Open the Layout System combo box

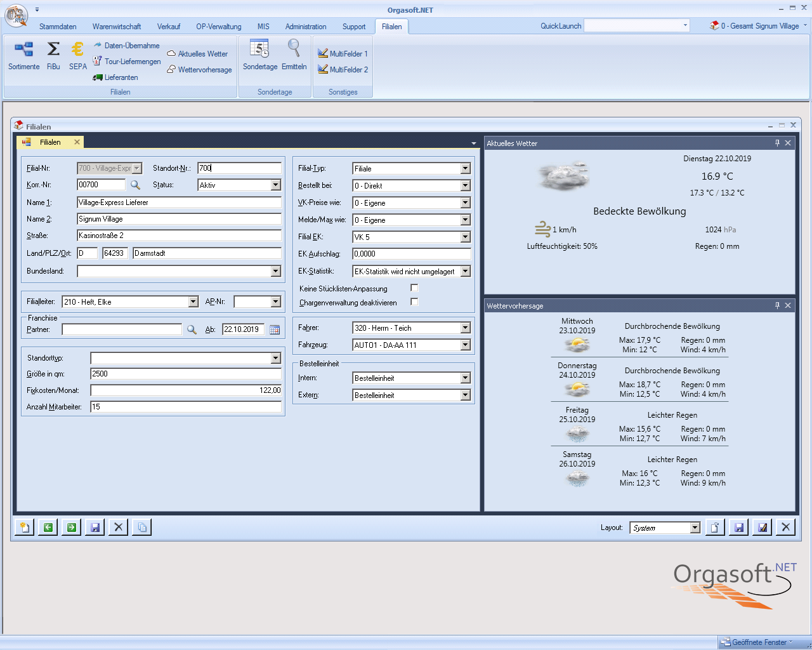[x=695, y=528]
